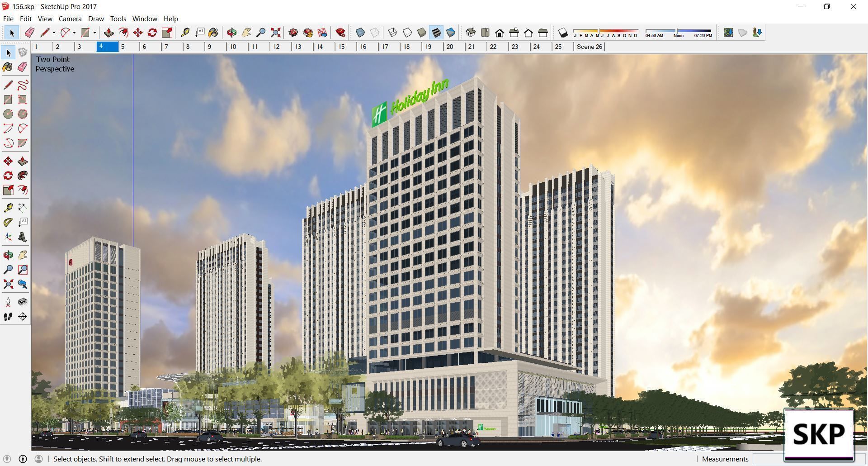Click the sign-in person status icon
Viewport: 868px width, 466px height.
tap(38, 459)
